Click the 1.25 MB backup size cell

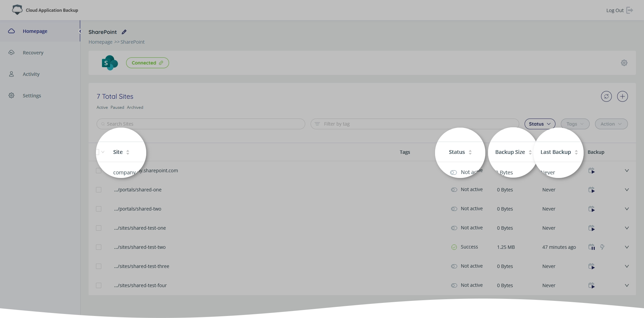coord(506,247)
